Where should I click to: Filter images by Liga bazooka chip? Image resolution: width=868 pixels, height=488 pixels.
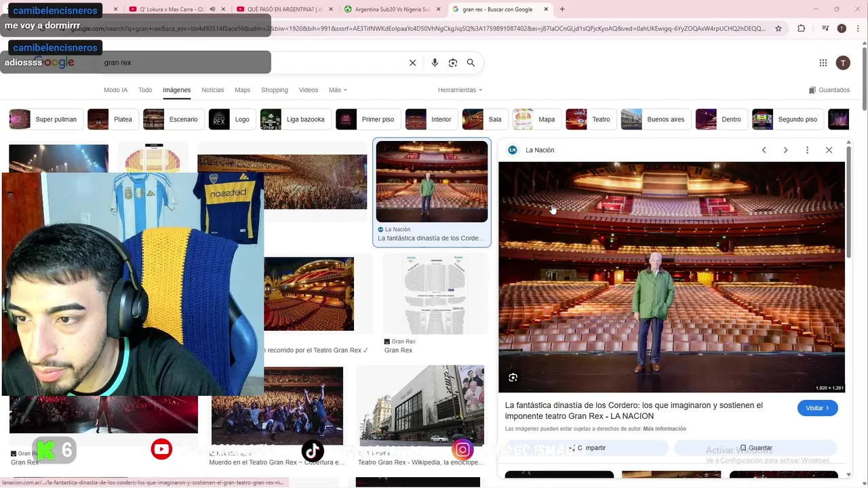pos(296,119)
